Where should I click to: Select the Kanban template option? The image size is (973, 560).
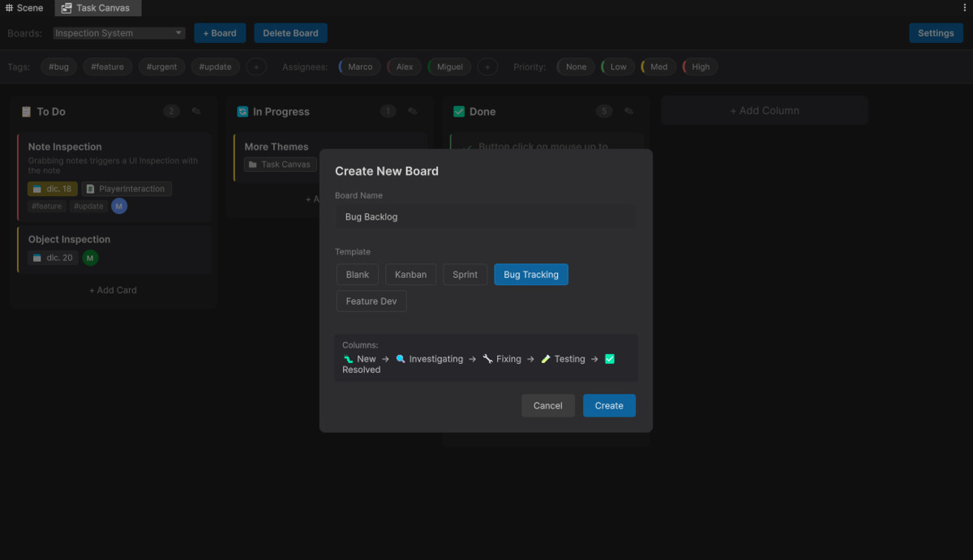[410, 274]
